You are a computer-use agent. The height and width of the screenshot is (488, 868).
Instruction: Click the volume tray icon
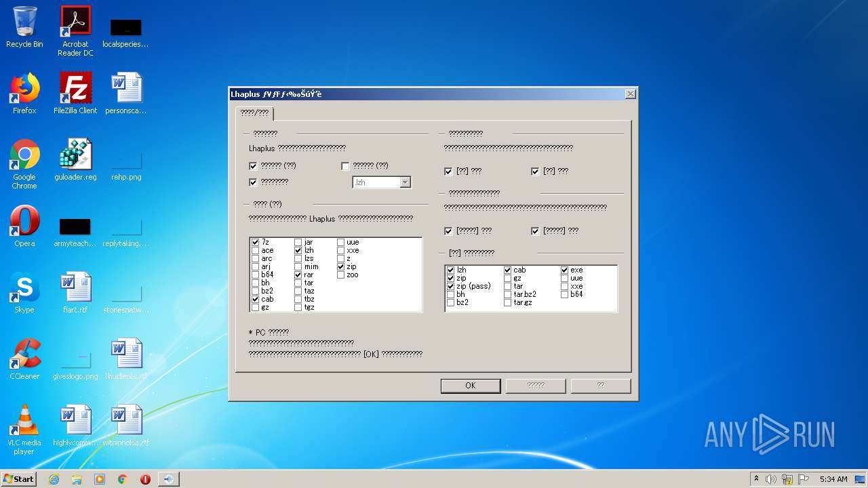tap(771, 479)
